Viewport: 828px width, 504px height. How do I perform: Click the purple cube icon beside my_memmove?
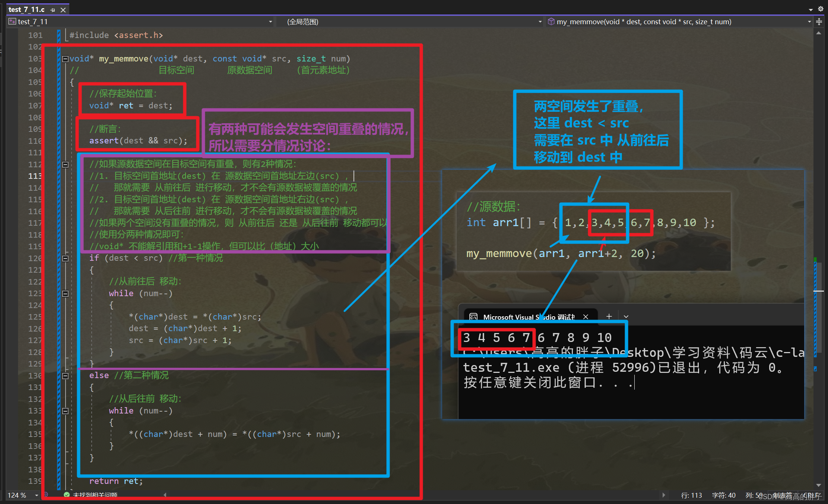[x=551, y=22]
